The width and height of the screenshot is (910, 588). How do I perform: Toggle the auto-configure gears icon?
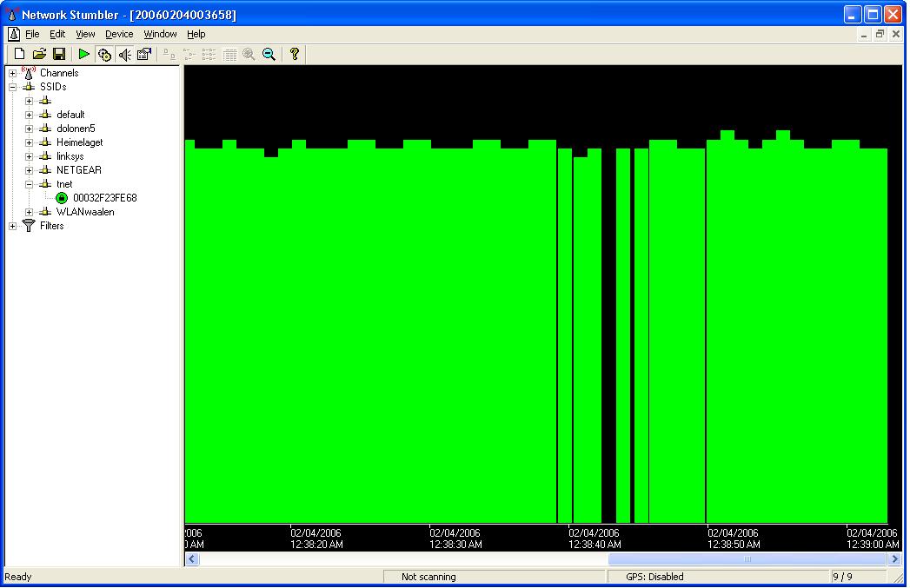click(104, 55)
